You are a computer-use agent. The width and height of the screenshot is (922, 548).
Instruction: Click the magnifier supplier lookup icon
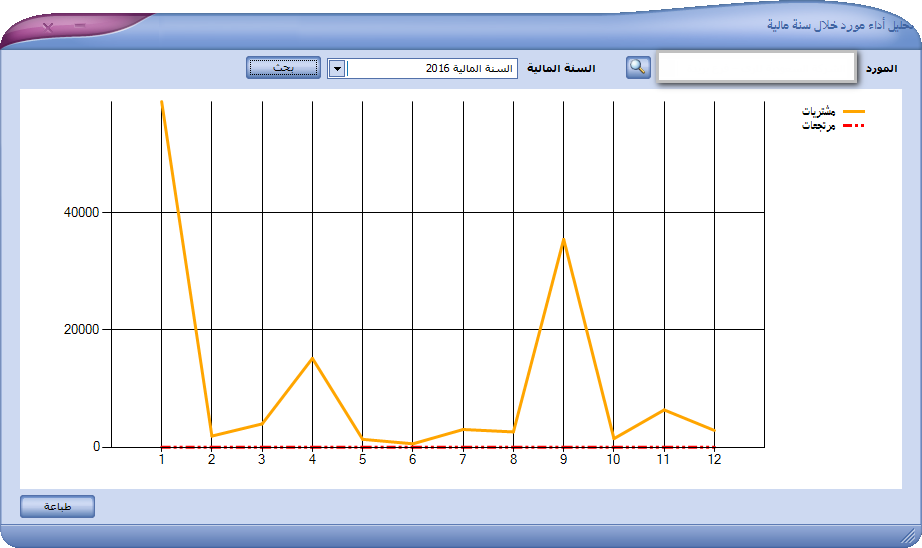pyautogui.click(x=638, y=68)
